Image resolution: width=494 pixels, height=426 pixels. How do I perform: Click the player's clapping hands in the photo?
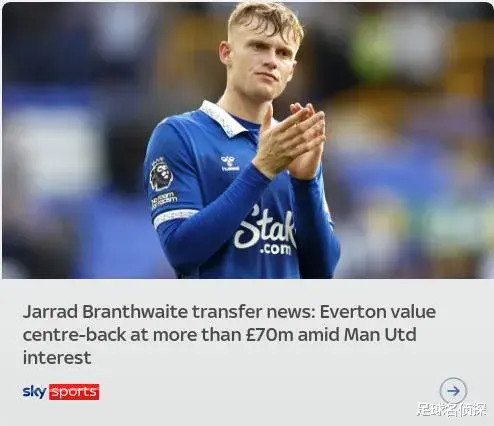tap(289, 142)
